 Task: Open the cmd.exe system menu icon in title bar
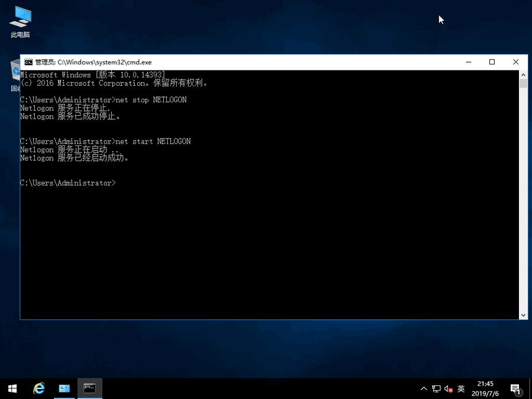pos(27,62)
